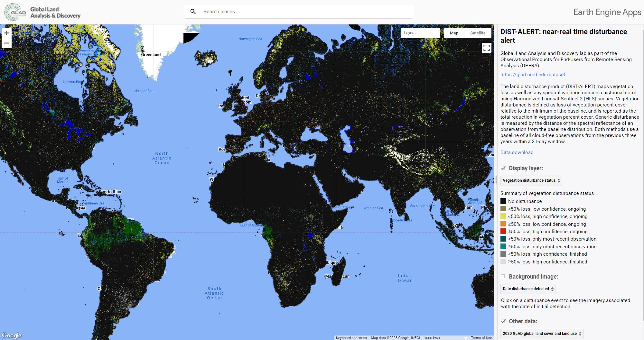This screenshot has width=644, height=340.
Task: Open Vegetation disturbance status dropdown
Action: (x=531, y=180)
